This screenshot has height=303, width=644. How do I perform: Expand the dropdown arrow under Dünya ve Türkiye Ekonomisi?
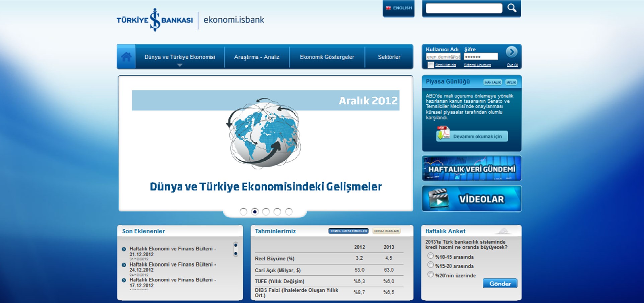click(x=180, y=65)
